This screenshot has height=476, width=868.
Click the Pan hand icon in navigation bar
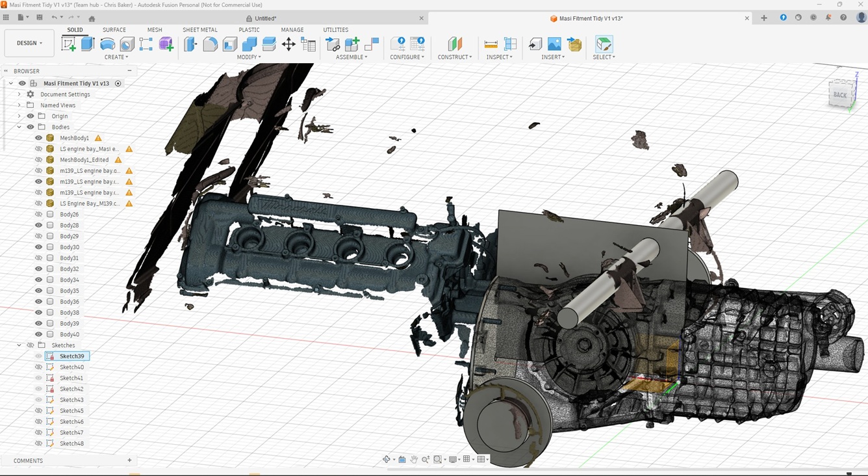[413, 460]
